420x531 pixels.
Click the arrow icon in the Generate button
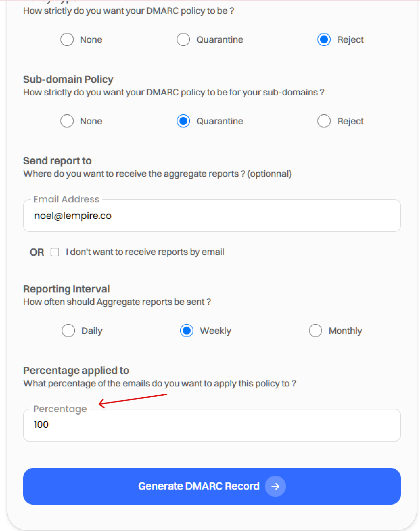(x=275, y=486)
